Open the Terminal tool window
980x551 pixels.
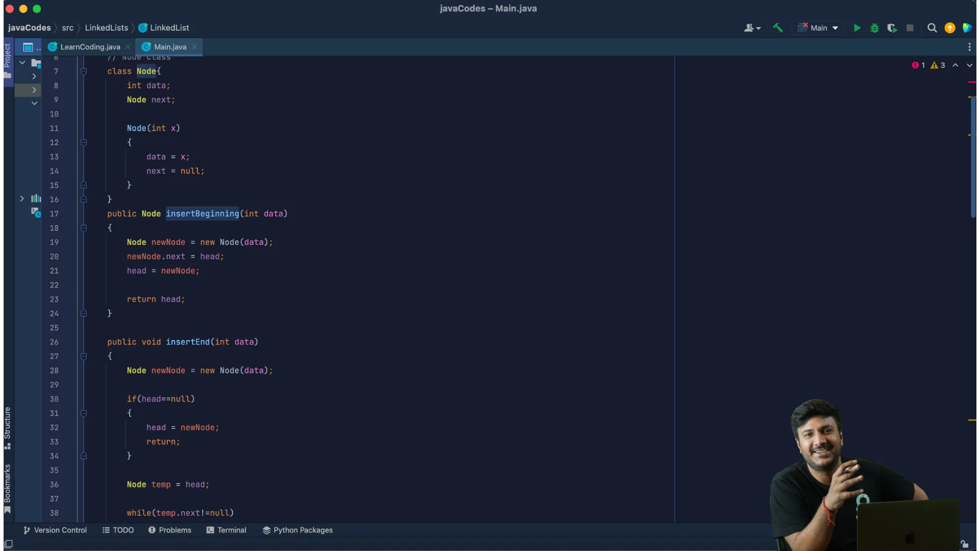(x=226, y=530)
